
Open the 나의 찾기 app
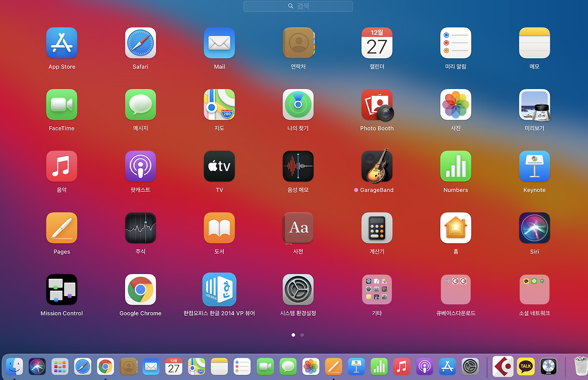(x=298, y=105)
